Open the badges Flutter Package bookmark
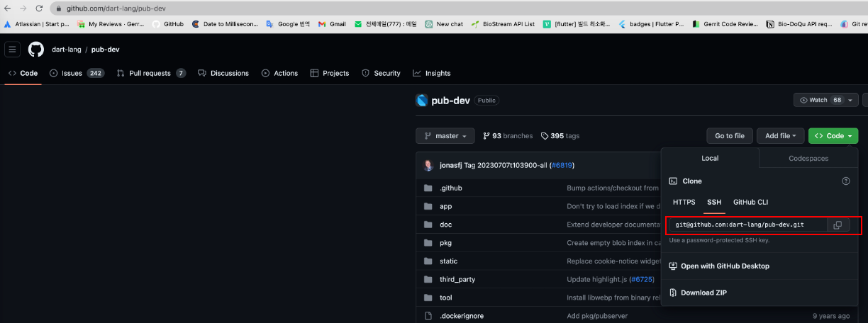The image size is (868, 323). click(x=651, y=23)
